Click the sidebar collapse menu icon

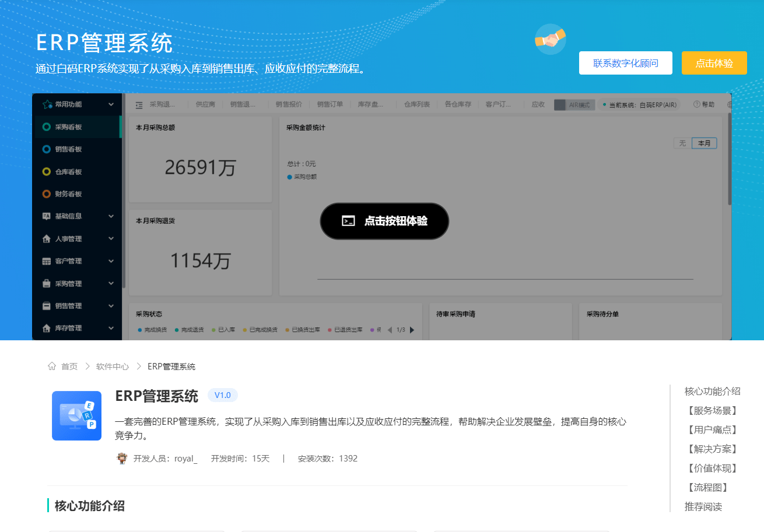tap(139, 105)
